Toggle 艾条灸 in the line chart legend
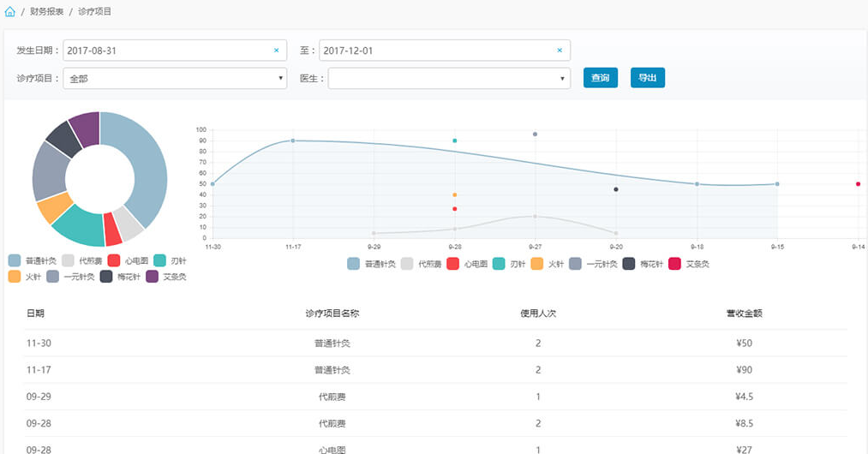This screenshot has height=454, width=868. coord(689,264)
